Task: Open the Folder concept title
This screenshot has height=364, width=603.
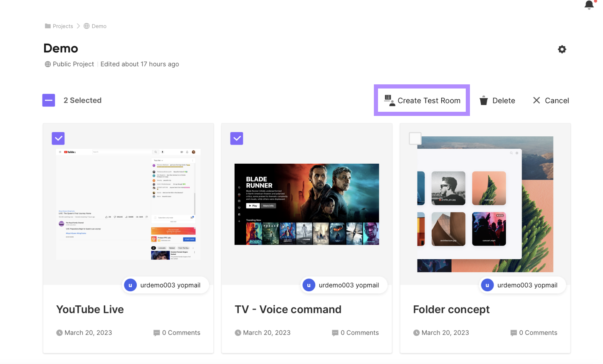Action: 451,310
